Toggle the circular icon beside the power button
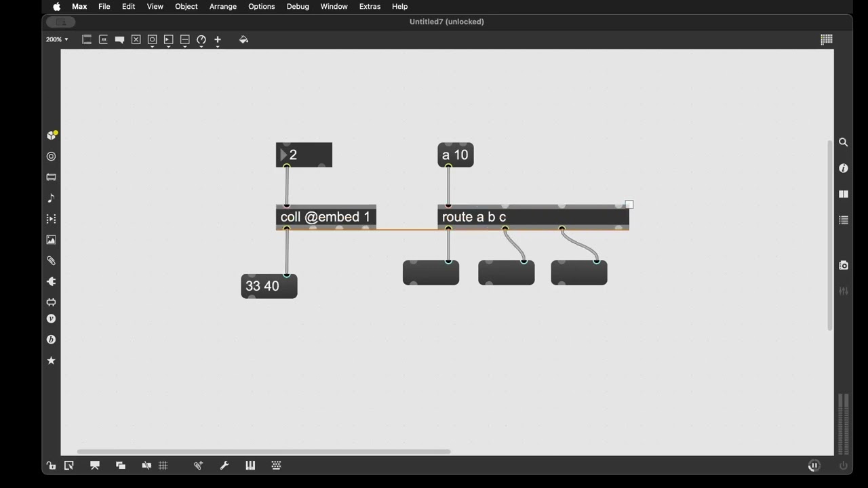Image resolution: width=868 pixels, height=488 pixels. [814, 466]
